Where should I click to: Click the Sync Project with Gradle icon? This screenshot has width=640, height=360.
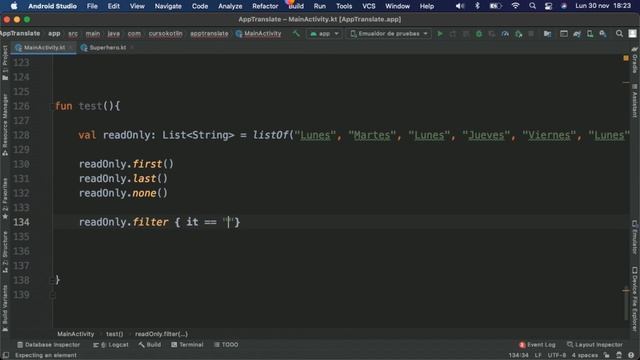[x=577, y=34]
